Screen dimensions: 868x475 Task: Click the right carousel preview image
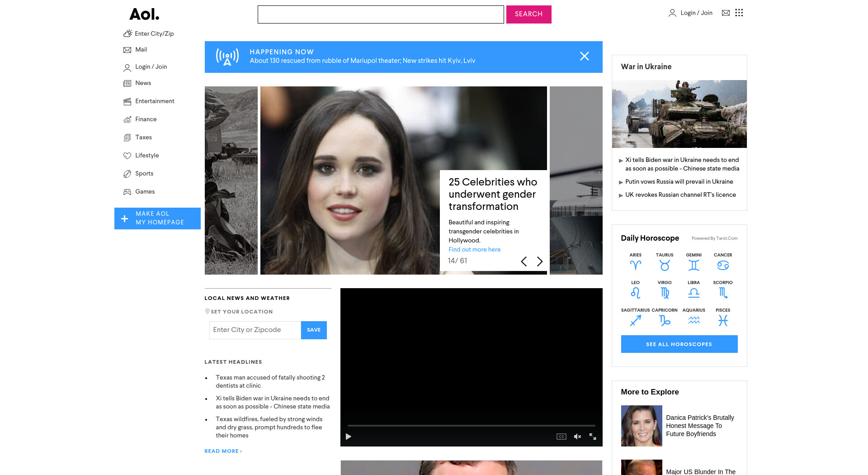(576, 180)
